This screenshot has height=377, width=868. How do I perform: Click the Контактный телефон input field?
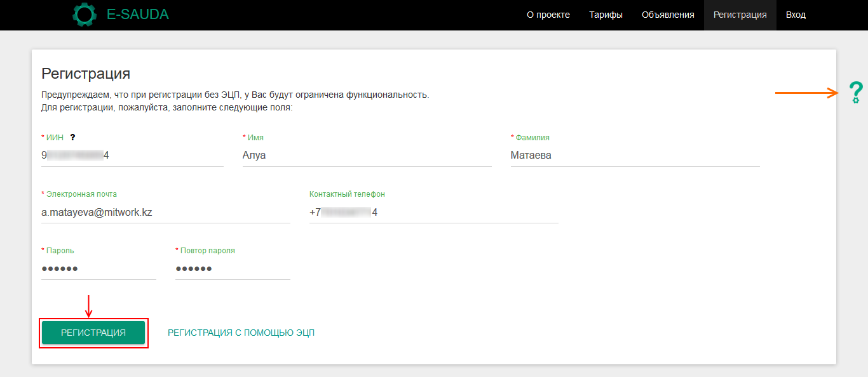click(433, 213)
